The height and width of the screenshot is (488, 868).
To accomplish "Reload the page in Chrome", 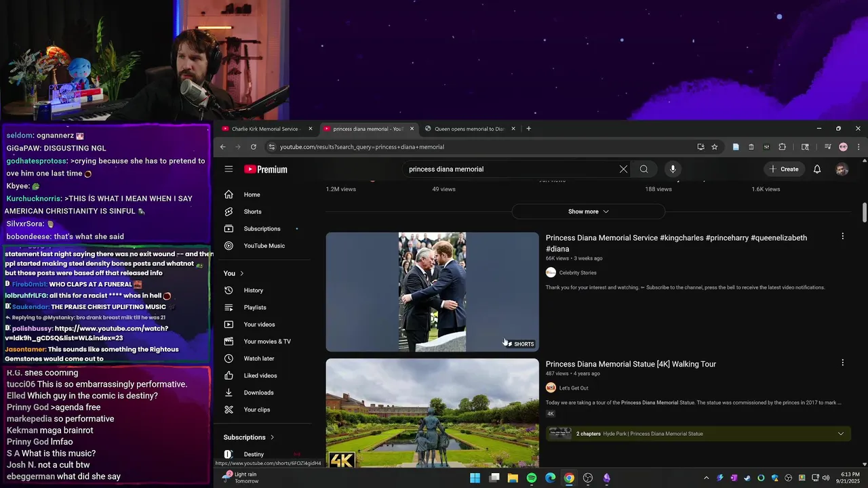I will coord(254,146).
